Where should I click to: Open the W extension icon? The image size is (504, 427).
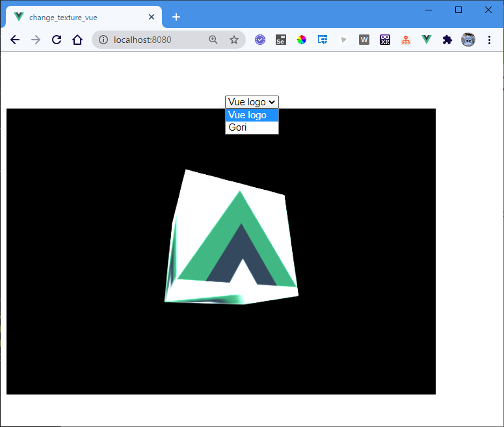pos(364,40)
